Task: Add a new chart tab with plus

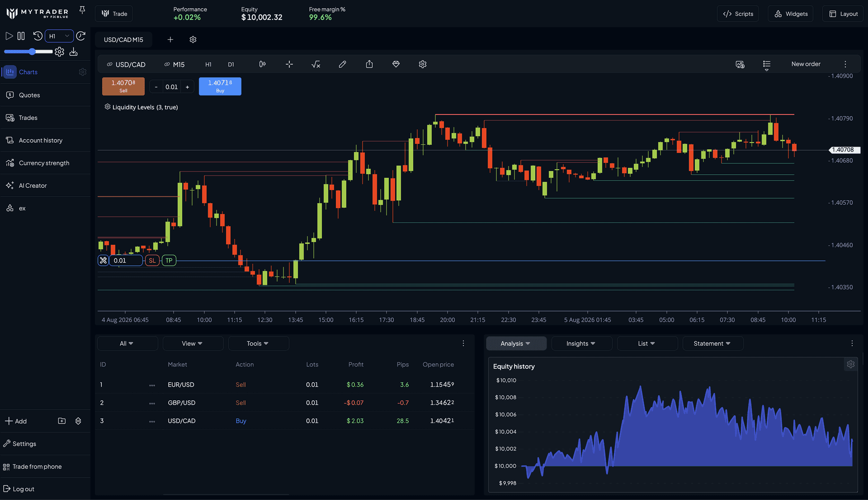Action: point(170,40)
